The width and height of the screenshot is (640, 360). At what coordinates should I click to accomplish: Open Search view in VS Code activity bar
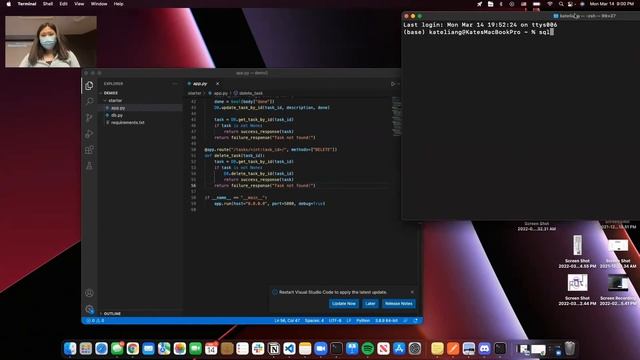89,101
